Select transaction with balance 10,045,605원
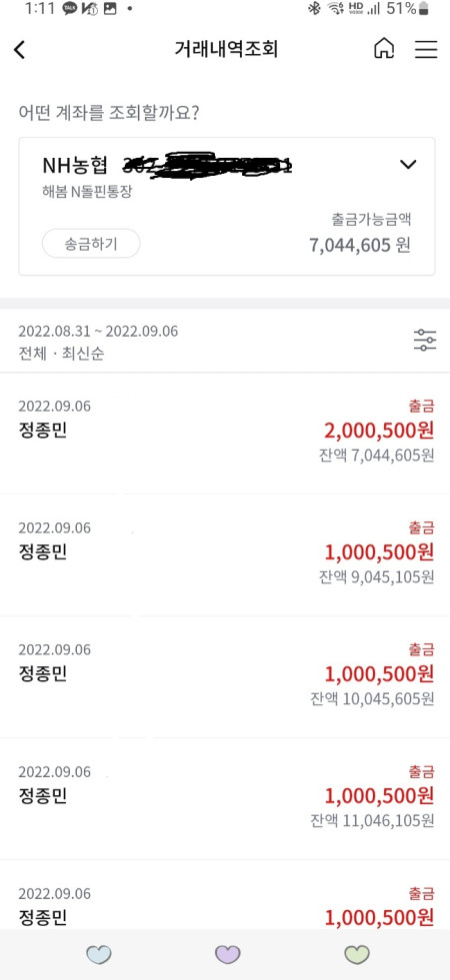Screen dimensions: 450x980 click(x=225, y=677)
